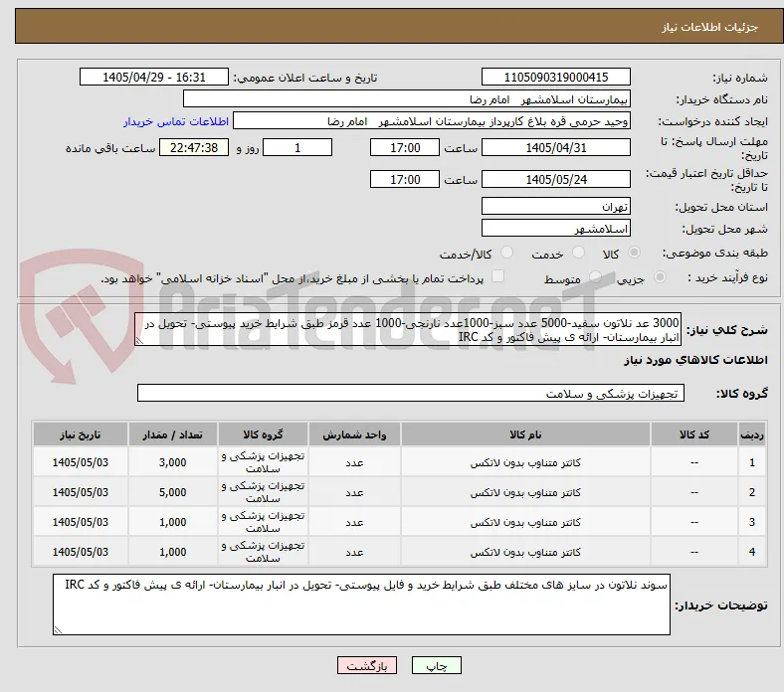Select the خدمت radio button
This screenshot has width=784, height=692.
578,253
